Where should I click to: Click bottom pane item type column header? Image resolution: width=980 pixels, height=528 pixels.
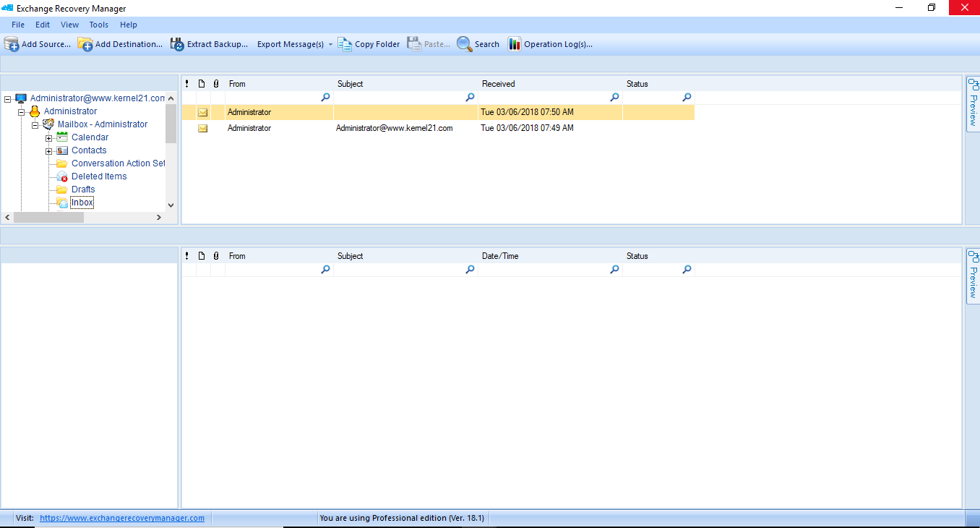202,256
